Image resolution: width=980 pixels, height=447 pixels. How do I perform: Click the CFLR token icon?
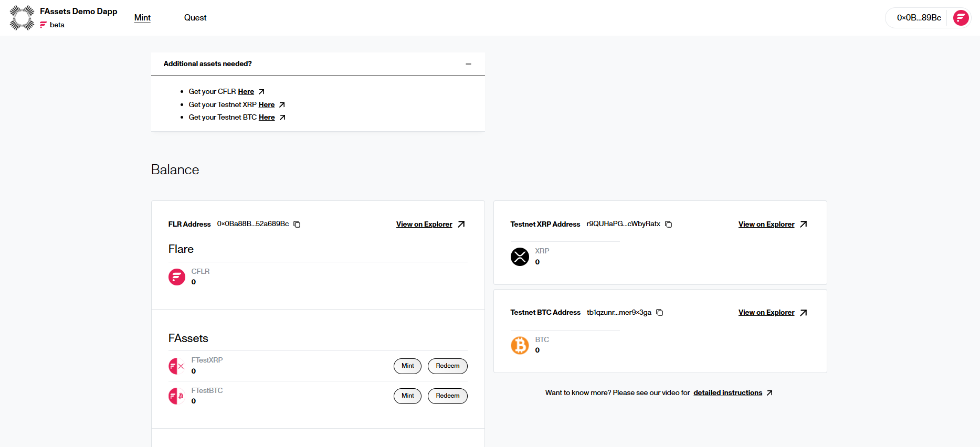tap(177, 276)
